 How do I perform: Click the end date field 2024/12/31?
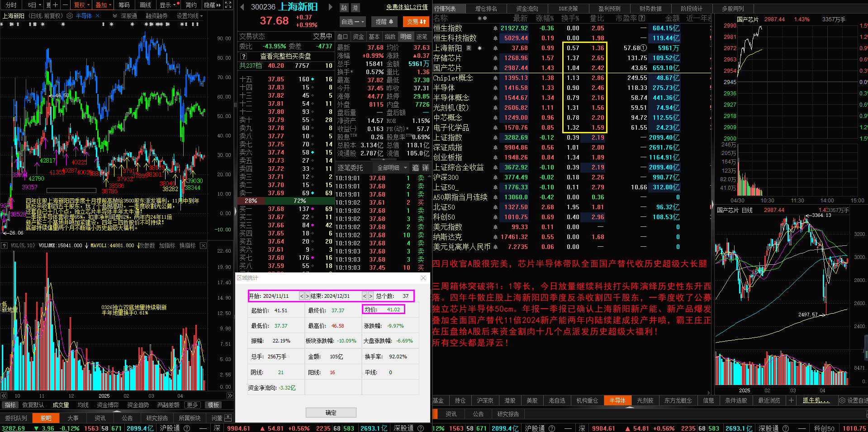click(x=337, y=296)
